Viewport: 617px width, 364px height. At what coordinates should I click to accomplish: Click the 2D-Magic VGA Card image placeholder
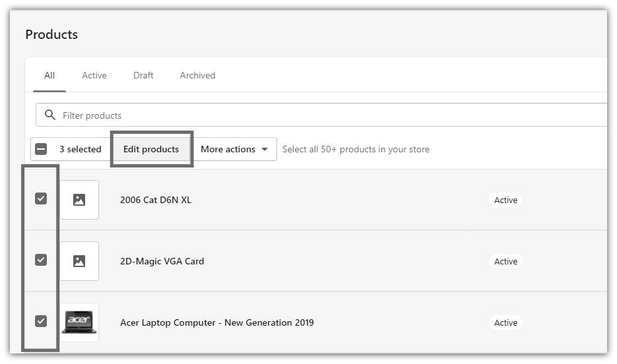79,261
